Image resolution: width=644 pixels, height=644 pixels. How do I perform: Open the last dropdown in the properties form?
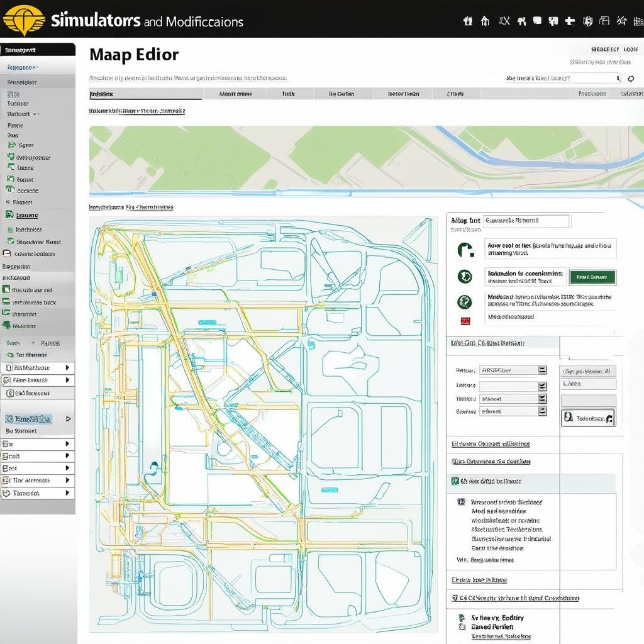click(542, 411)
